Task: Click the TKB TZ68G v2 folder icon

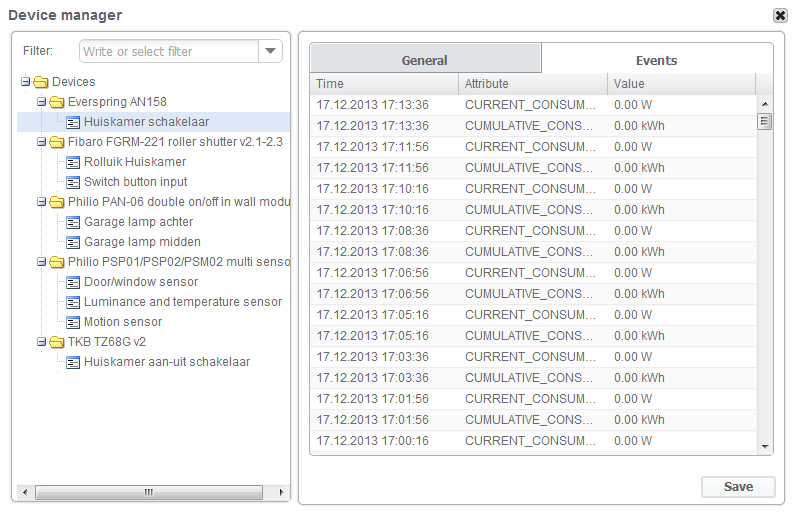Action: (57, 342)
